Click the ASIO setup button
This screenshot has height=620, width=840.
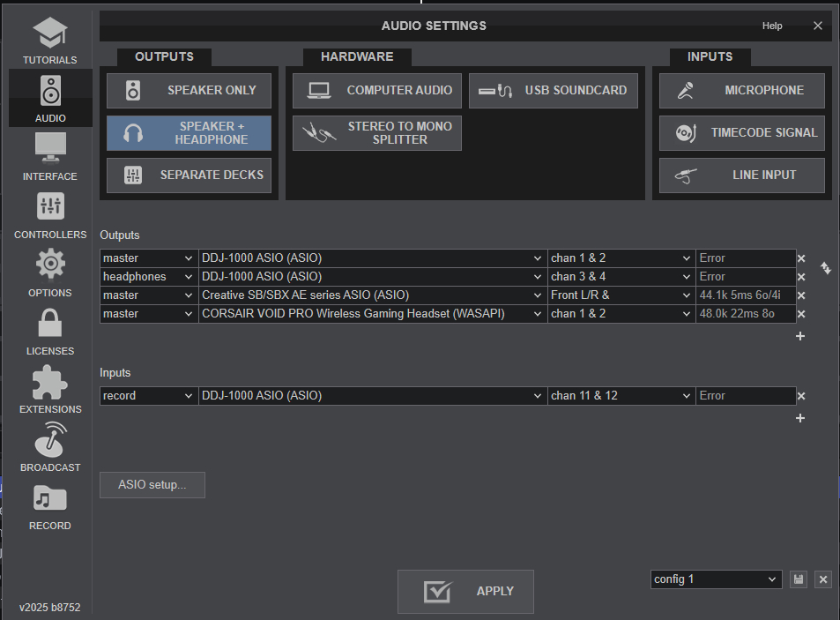[152, 485]
